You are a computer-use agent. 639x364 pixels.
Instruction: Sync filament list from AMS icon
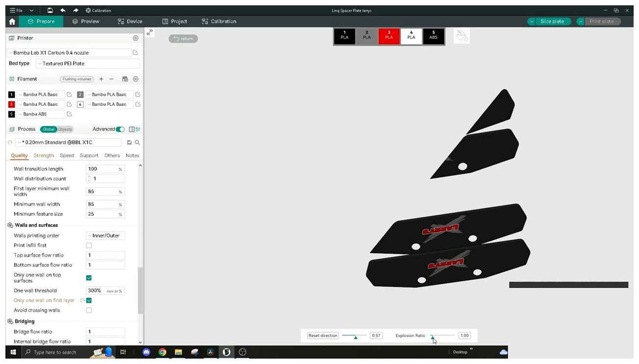tap(125, 79)
